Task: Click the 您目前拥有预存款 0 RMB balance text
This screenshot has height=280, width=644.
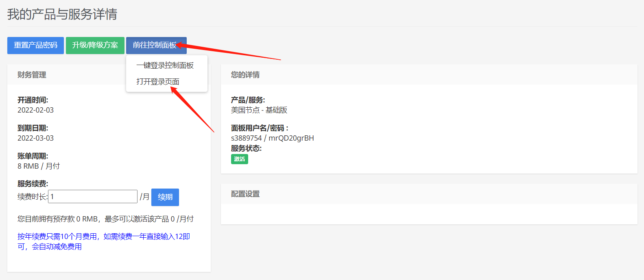Action: click(105, 219)
